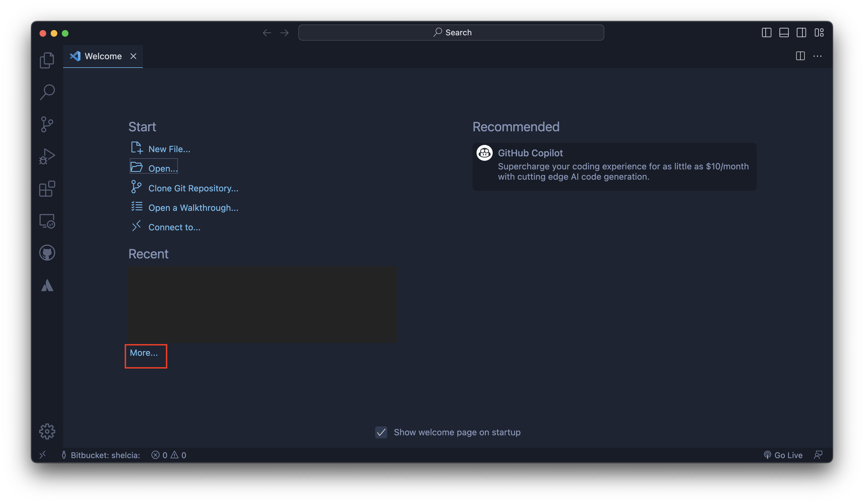This screenshot has height=504, width=864.
Task: Toggle the bottom Panel visibility
Action: click(x=784, y=32)
